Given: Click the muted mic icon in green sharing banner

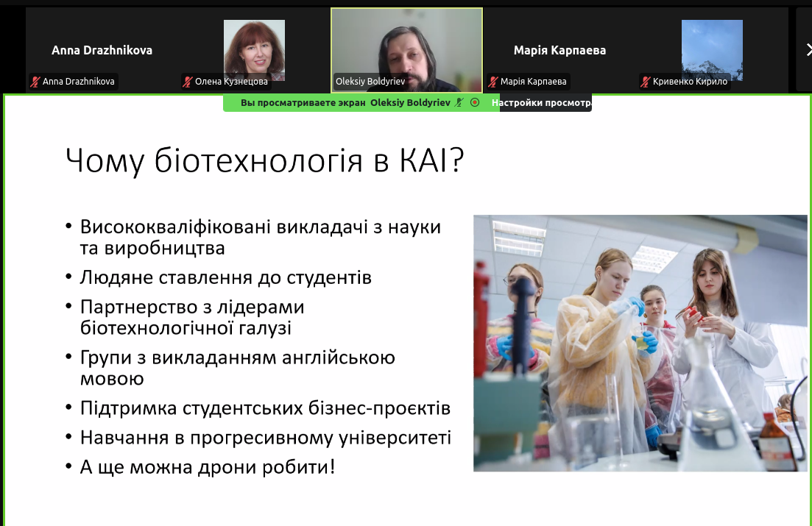Looking at the screenshot, I should tap(459, 102).
